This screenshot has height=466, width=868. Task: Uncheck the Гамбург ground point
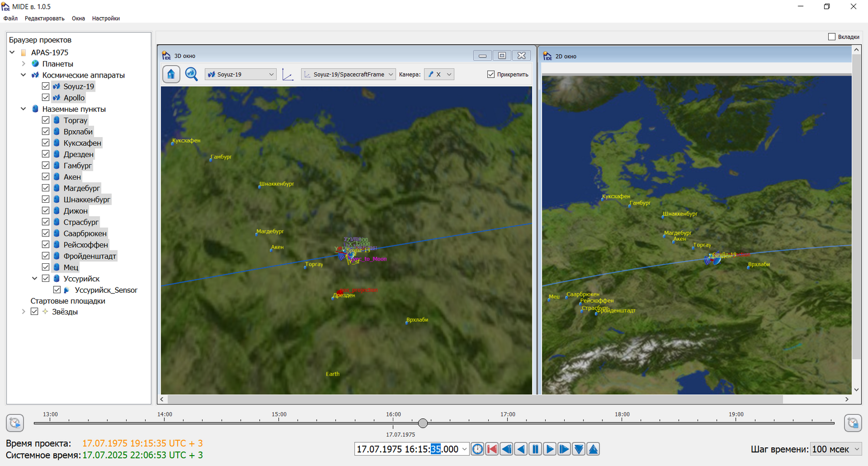pyautogui.click(x=45, y=166)
